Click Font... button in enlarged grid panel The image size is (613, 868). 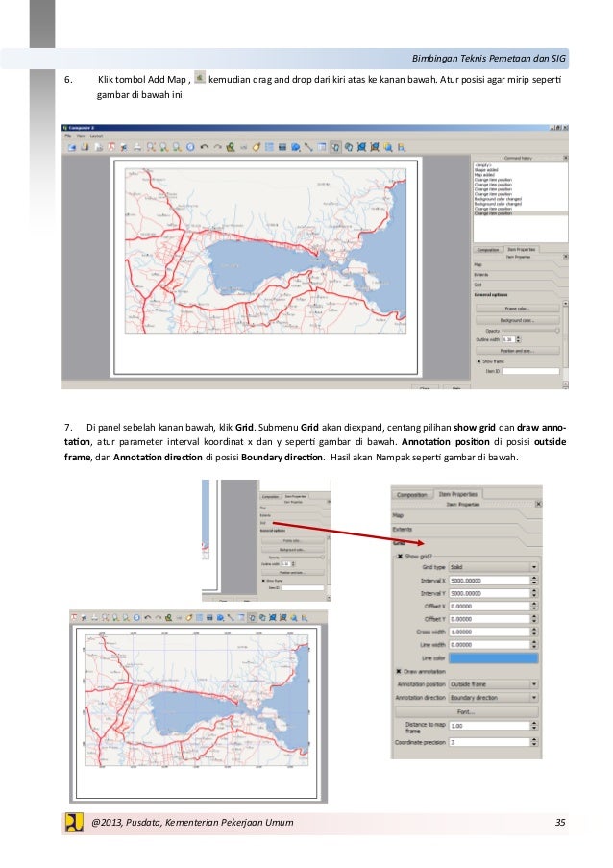pos(466,712)
